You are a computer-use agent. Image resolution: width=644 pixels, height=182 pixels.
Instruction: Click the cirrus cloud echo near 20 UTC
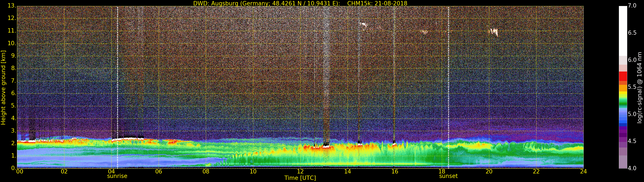(494, 32)
